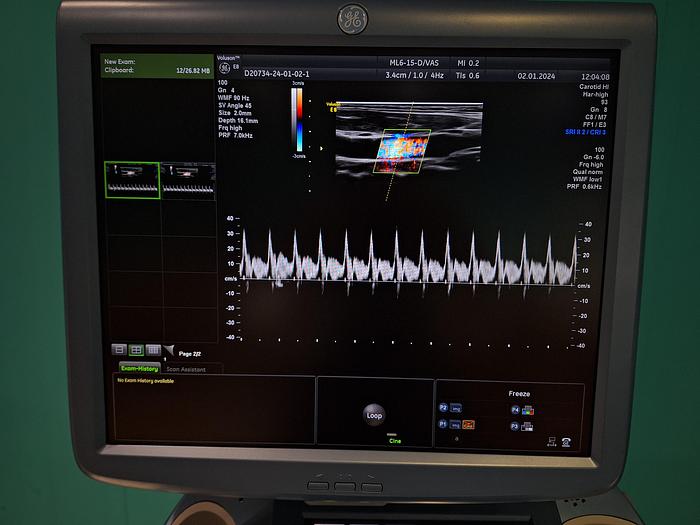700x525 pixels.
Task: Click the page-turn arrow beside Page 2/2
Action: (169, 350)
